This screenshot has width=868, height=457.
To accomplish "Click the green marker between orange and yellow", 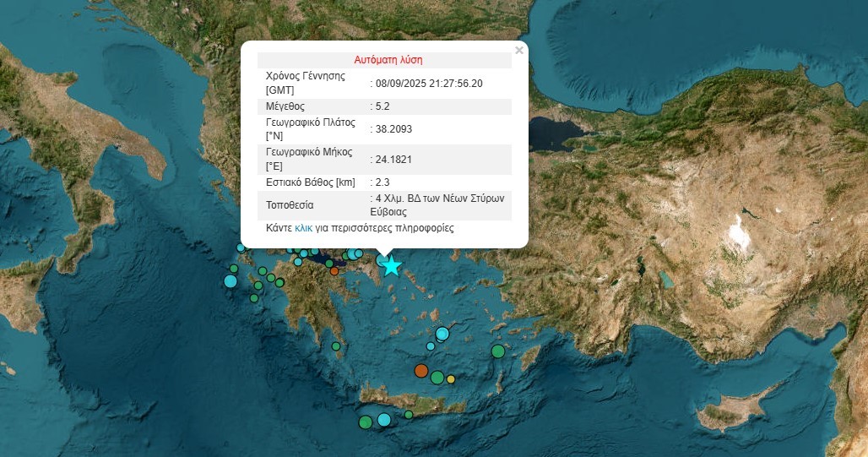I will 437,377.
